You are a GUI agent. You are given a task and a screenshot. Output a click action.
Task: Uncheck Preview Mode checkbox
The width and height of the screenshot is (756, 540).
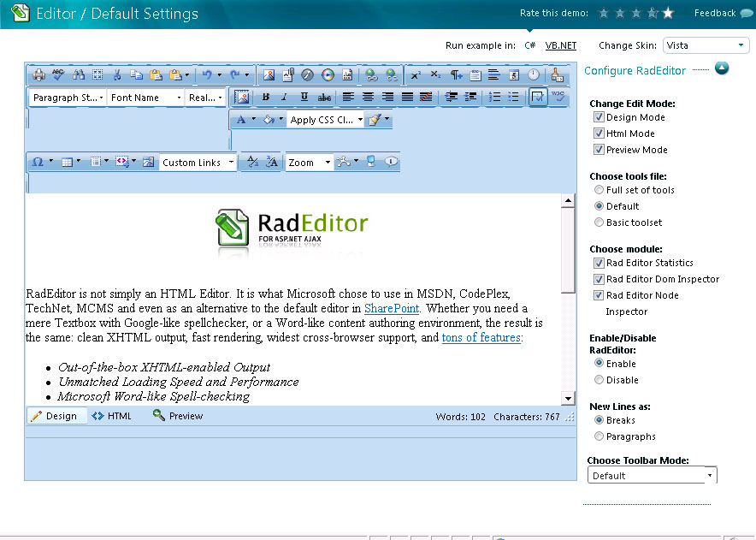(599, 150)
